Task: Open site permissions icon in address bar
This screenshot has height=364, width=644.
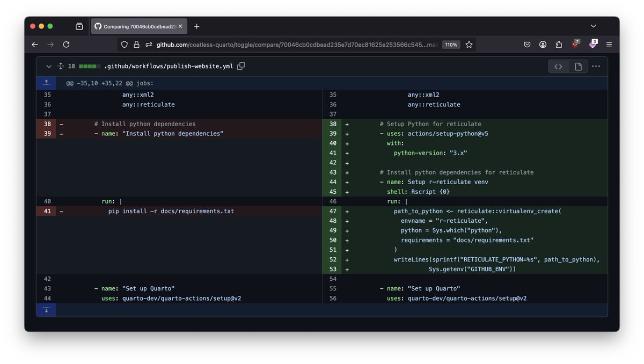Action: [149, 45]
